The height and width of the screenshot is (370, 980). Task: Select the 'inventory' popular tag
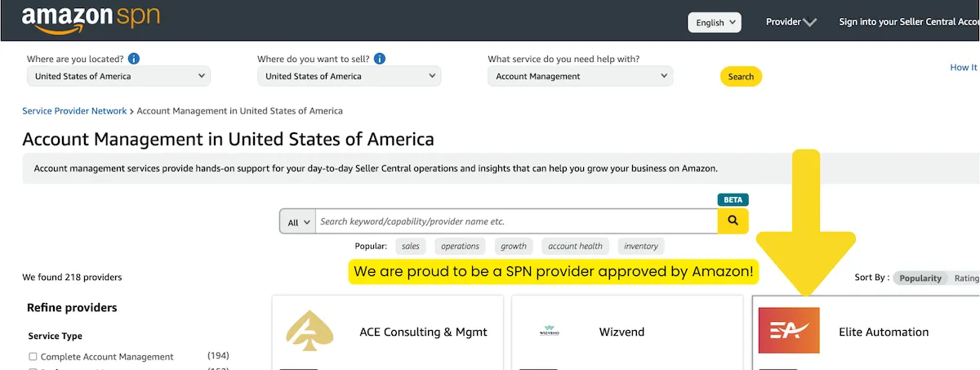[x=641, y=246]
